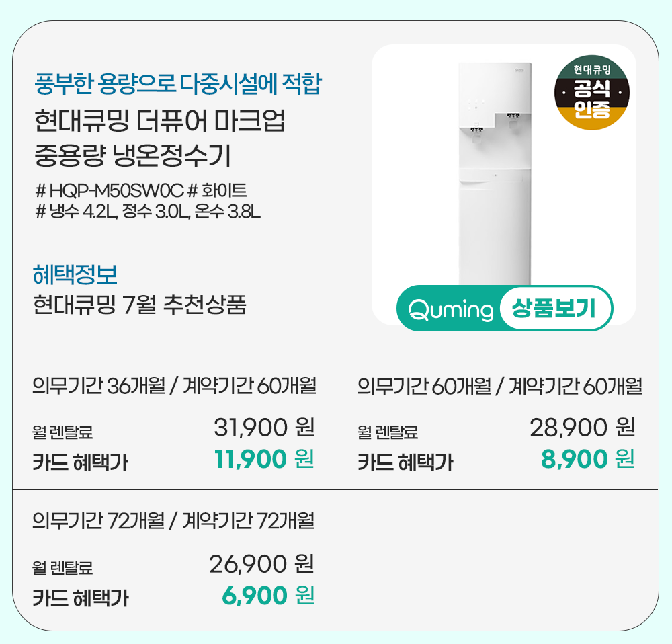Viewport: 672px width, 644px height.
Task: Click 카드 혜택가 label in the 72개월 plan
Action: (81, 597)
